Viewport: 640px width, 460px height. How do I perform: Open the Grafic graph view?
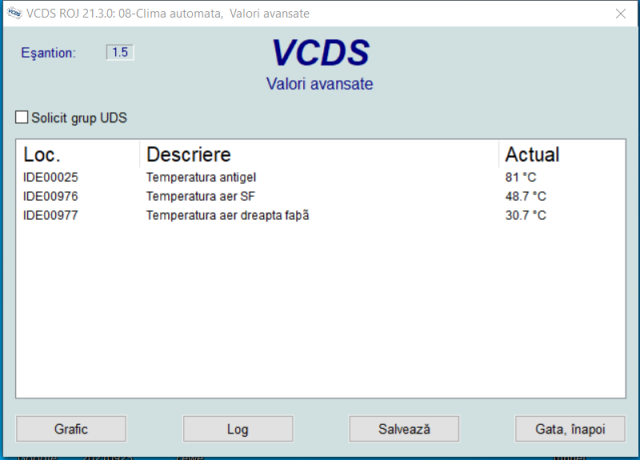(71, 428)
